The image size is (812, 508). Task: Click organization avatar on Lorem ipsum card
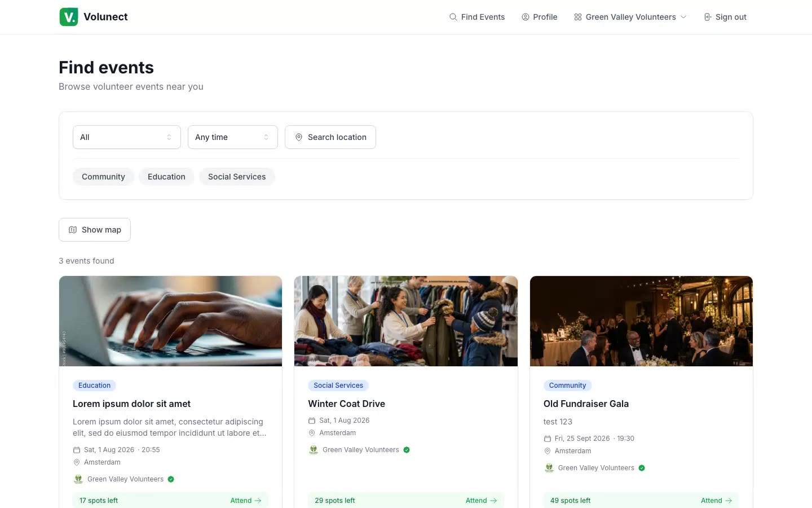(x=78, y=479)
